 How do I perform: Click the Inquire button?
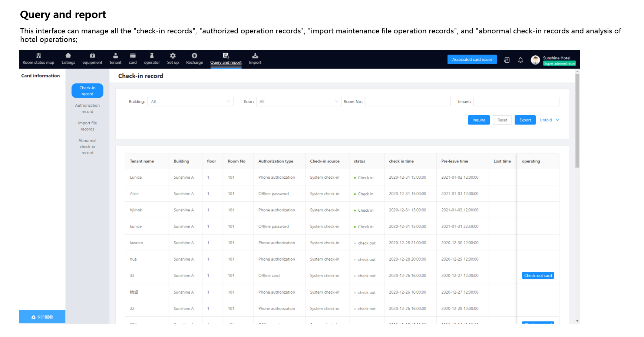click(479, 120)
